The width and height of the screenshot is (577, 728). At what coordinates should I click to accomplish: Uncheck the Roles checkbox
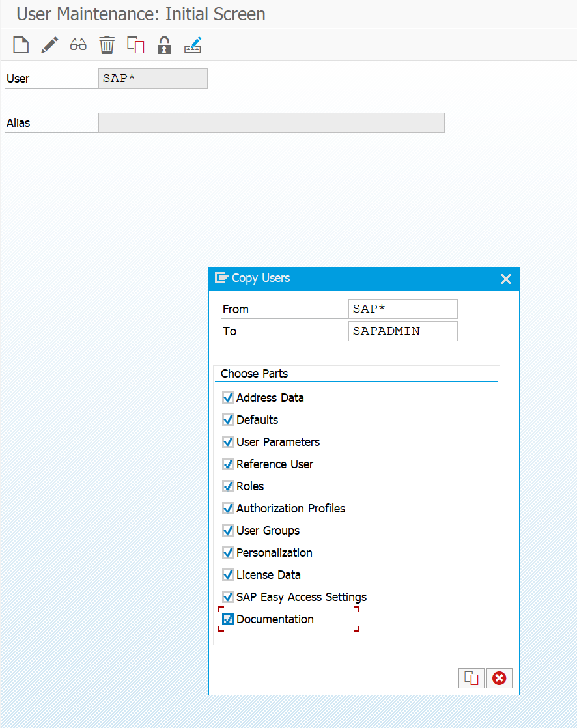[228, 486]
